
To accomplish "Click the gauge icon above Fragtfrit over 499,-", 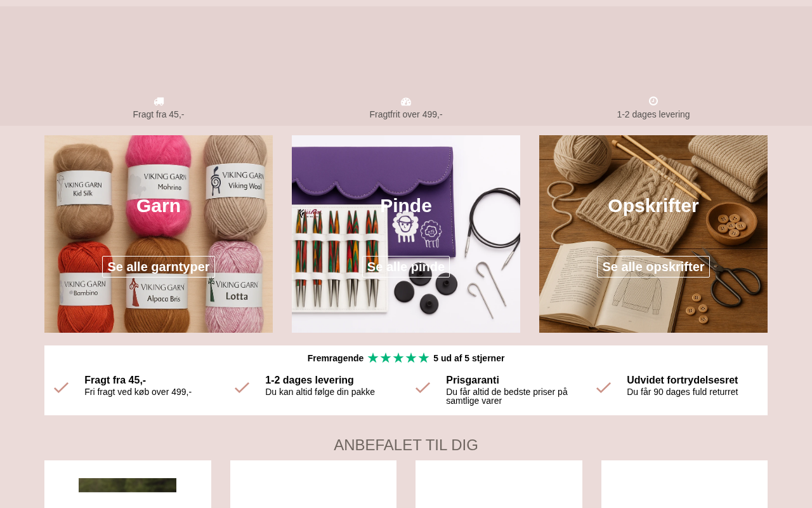I will pos(406,102).
